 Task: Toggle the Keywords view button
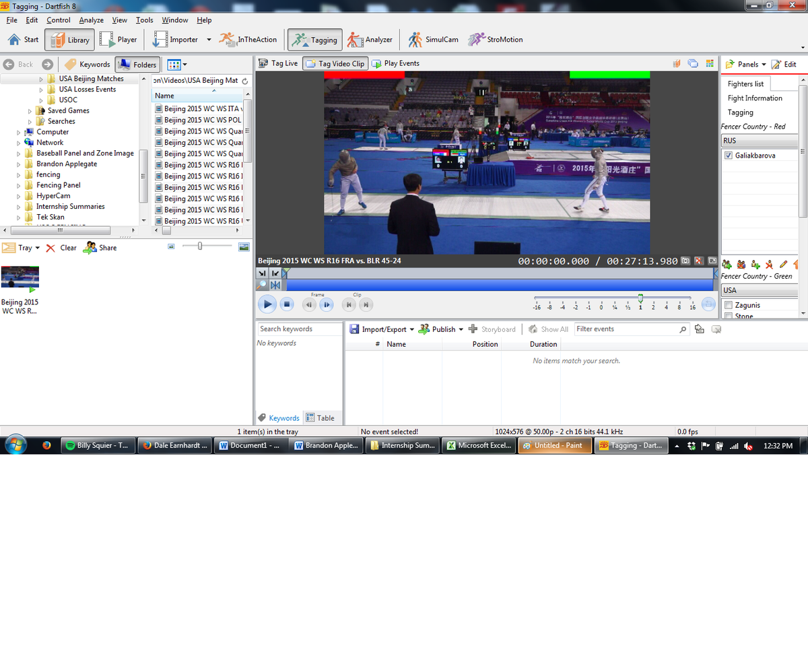point(88,65)
